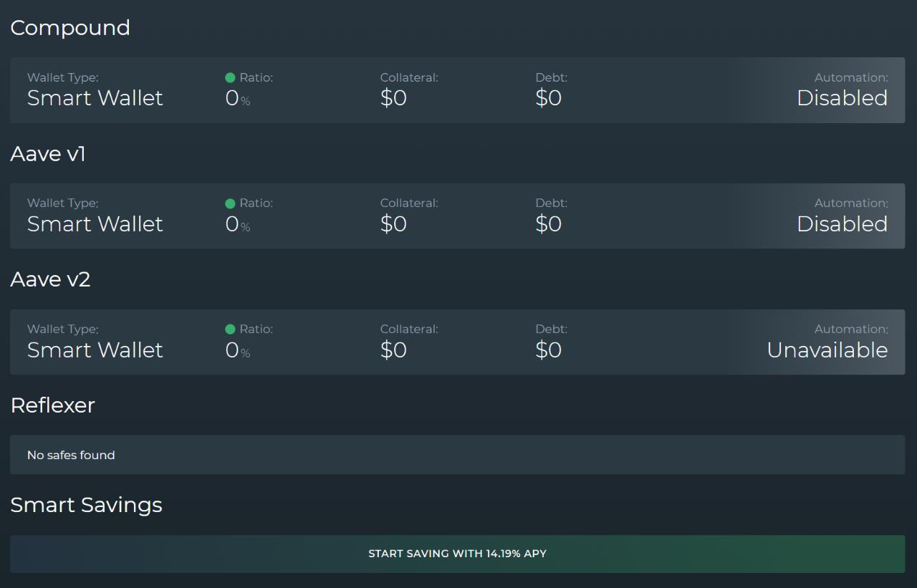Select the Compound collateral $0 value
Image resolution: width=917 pixels, height=588 pixels.
pos(393,98)
